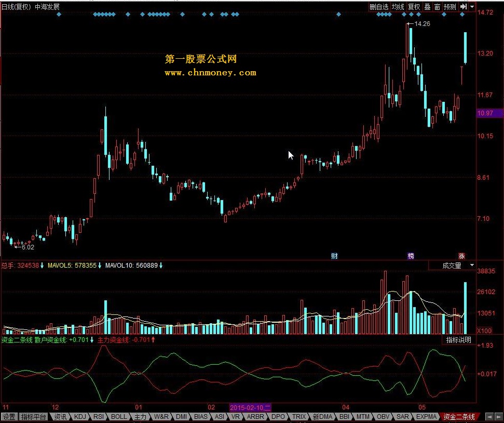Switch to the W&R indicator tab
Viewport: 504px width, 423px height.
161,417
